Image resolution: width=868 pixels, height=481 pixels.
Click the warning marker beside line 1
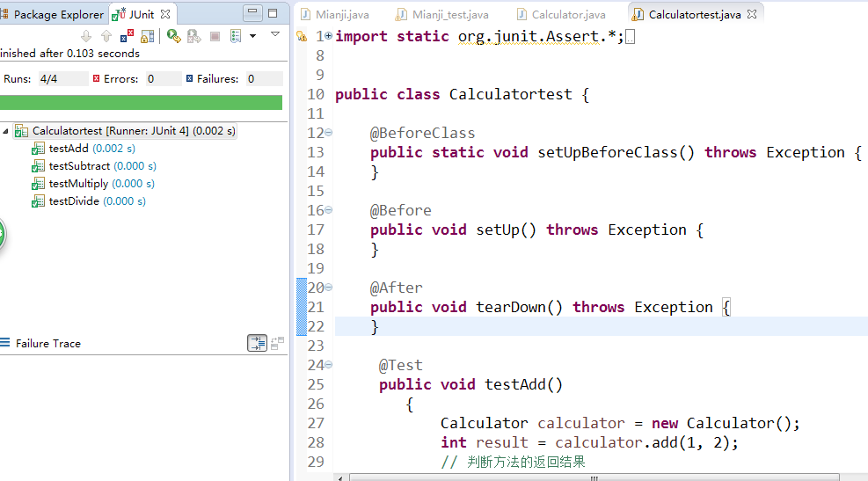[302, 37]
